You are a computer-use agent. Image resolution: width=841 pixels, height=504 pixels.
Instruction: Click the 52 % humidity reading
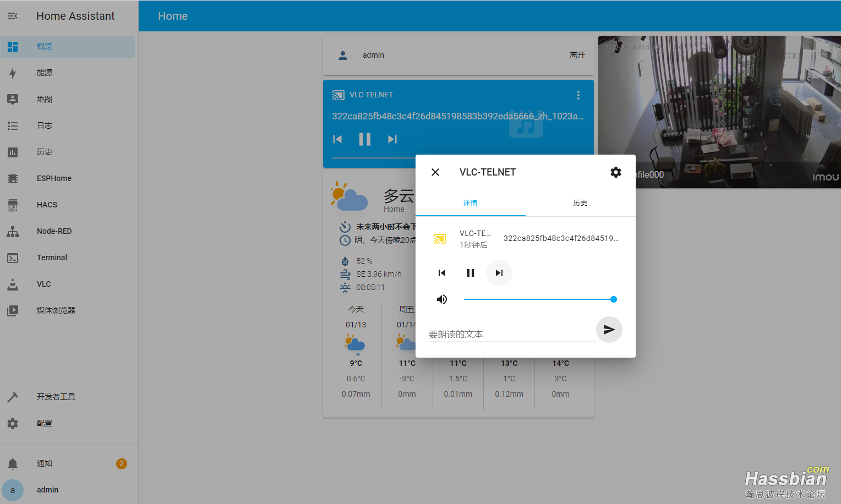364,261
